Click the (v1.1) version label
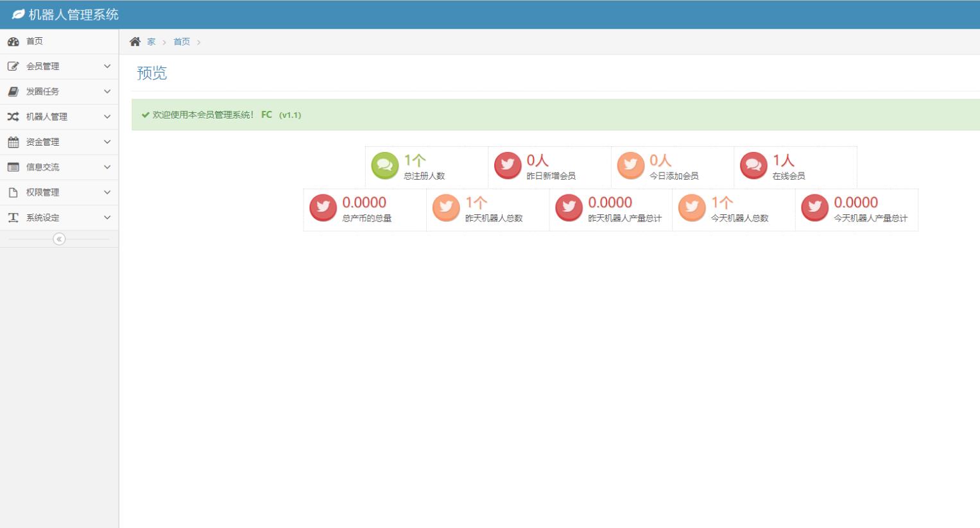This screenshot has width=980, height=528. tap(290, 115)
